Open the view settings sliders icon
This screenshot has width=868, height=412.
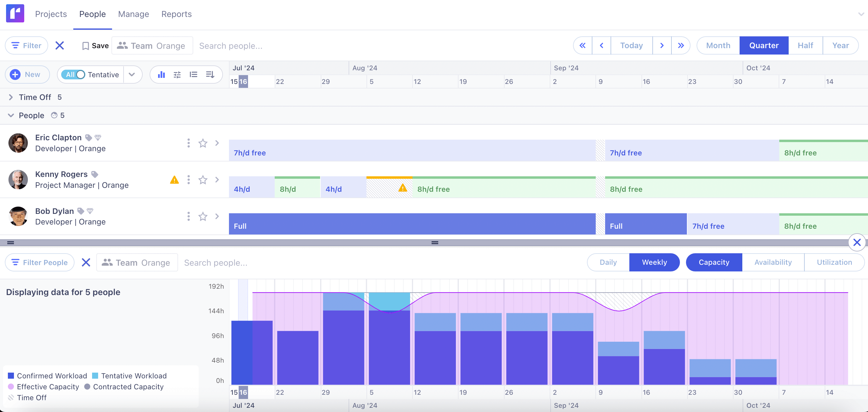pos(177,74)
